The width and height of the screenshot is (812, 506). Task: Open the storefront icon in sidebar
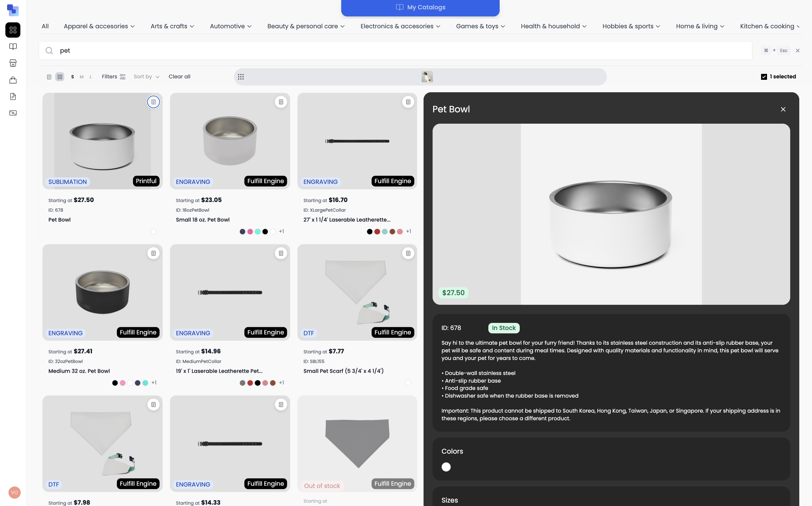[x=13, y=63]
